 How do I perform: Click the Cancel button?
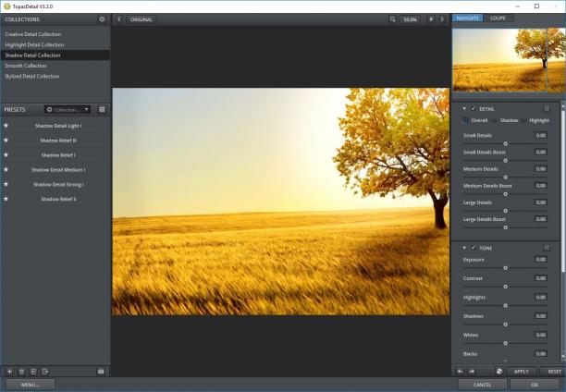click(x=482, y=385)
